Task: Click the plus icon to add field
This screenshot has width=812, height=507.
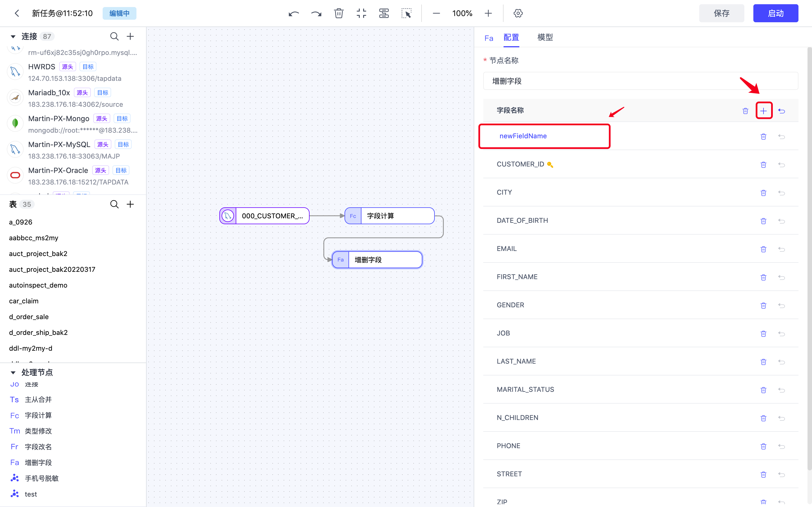Action: pyautogui.click(x=764, y=111)
